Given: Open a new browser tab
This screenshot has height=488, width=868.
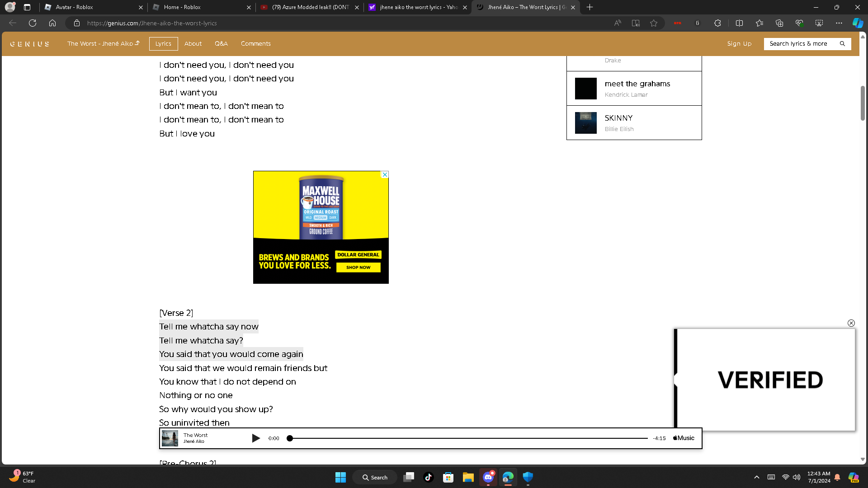Looking at the screenshot, I should pos(590,7).
